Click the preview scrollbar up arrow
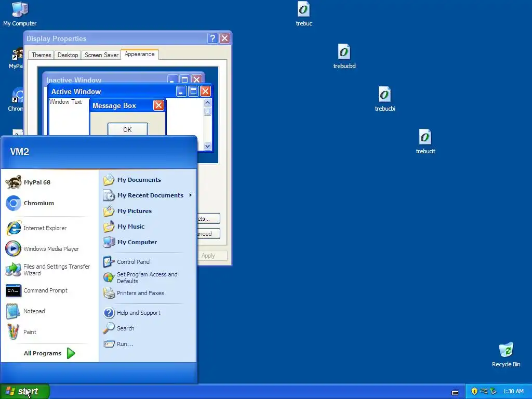 [207, 102]
